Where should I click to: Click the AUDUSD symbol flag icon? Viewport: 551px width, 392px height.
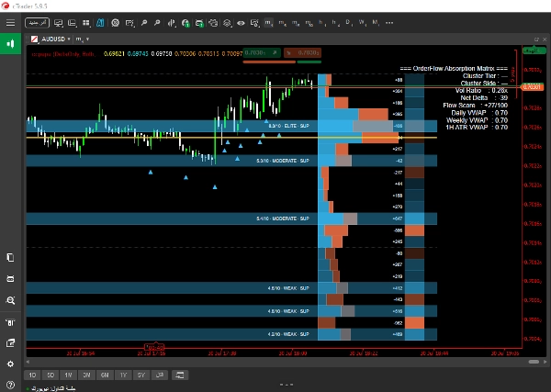pos(35,39)
